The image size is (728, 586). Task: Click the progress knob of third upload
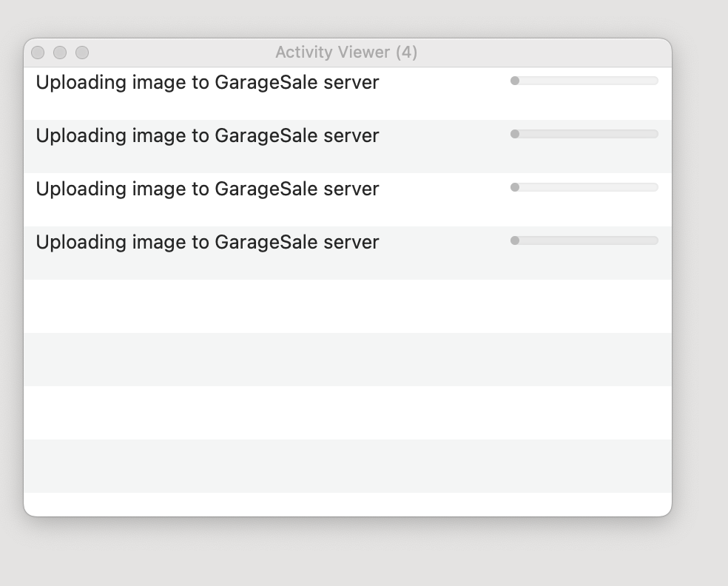(x=514, y=187)
